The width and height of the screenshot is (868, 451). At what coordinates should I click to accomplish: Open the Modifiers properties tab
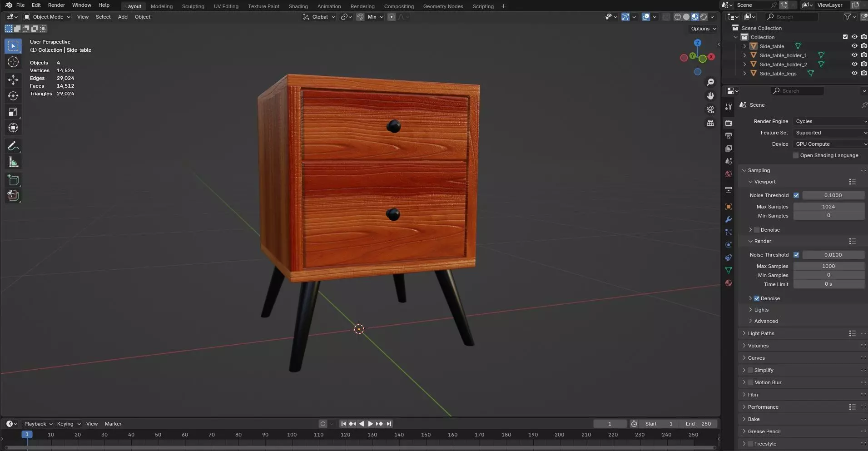(729, 219)
